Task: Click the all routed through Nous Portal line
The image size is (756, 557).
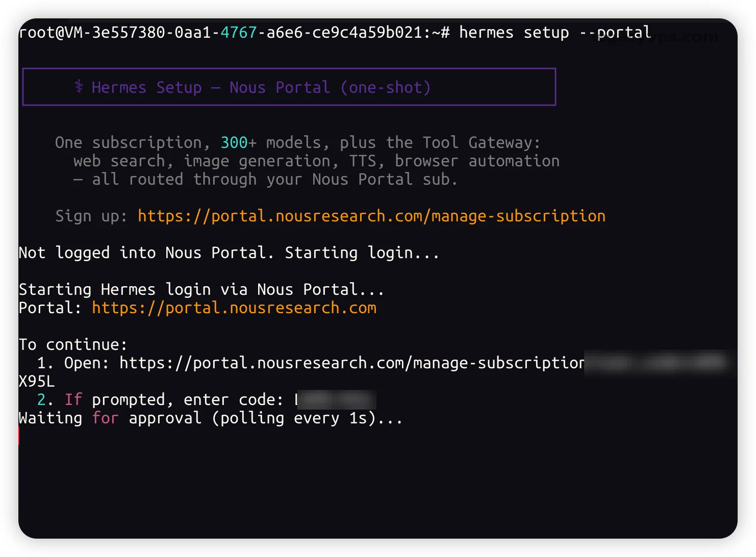Action: 265,179
